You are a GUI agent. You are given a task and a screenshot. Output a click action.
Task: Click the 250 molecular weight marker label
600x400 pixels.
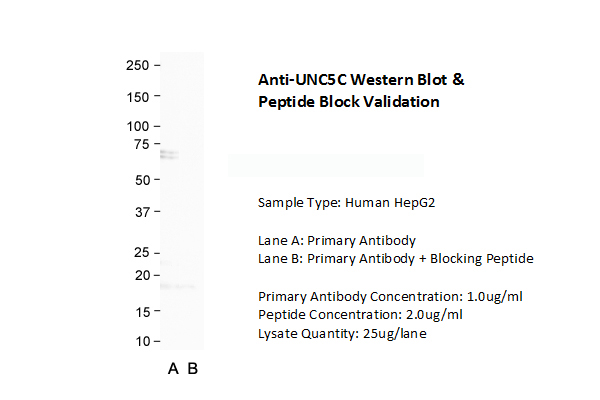coord(136,65)
